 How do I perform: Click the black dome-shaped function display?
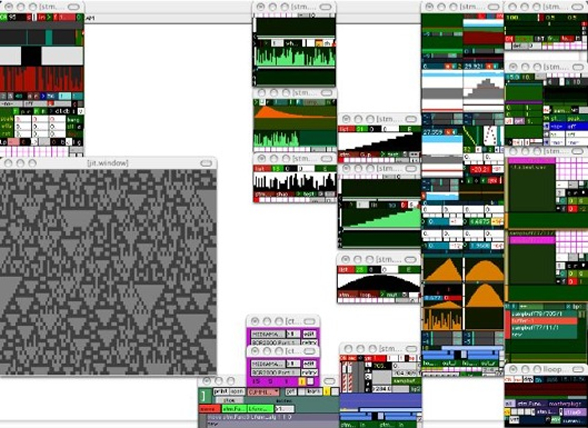(x=379, y=282)
